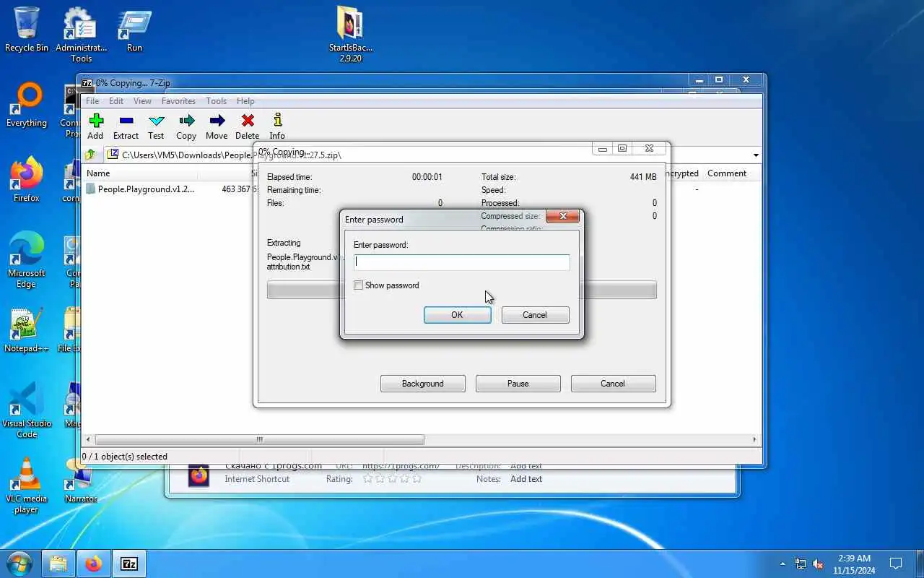
Task: Open Recycle Bin desktop icon
Action: 27,30
